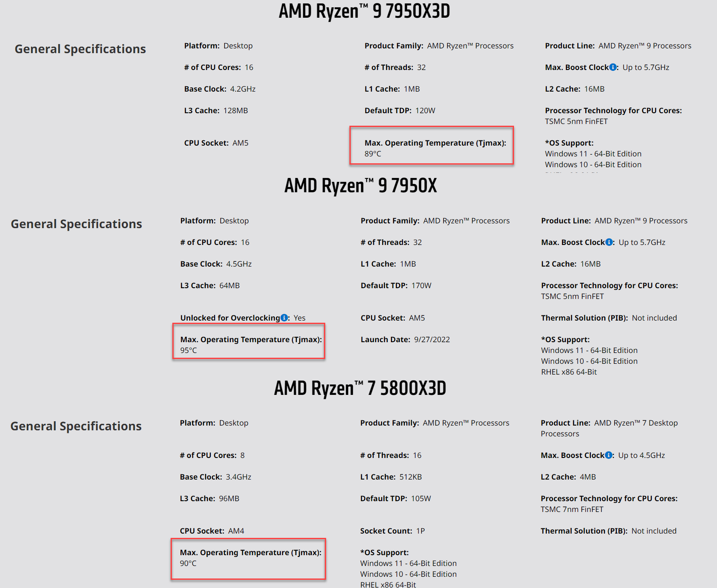
Task: Click the RHEL x86 64-Bit support entry
Action: [569, 372]
